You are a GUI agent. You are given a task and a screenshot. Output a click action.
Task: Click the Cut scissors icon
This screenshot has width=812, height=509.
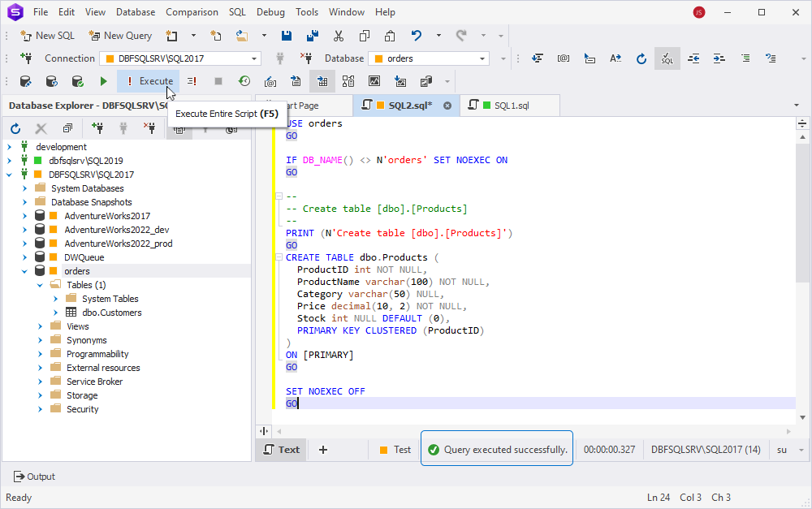click(339, 36)
